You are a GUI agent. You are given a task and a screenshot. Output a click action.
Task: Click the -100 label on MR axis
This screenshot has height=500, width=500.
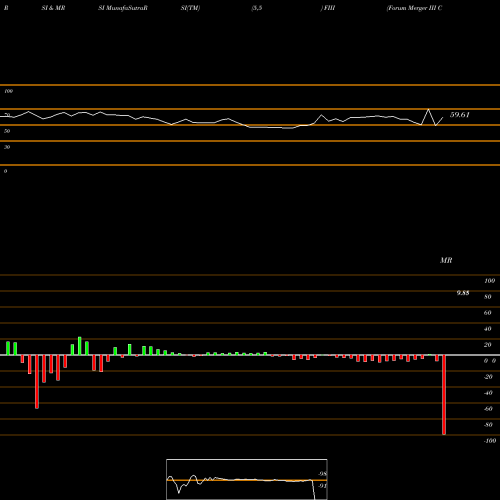[490, 441]
